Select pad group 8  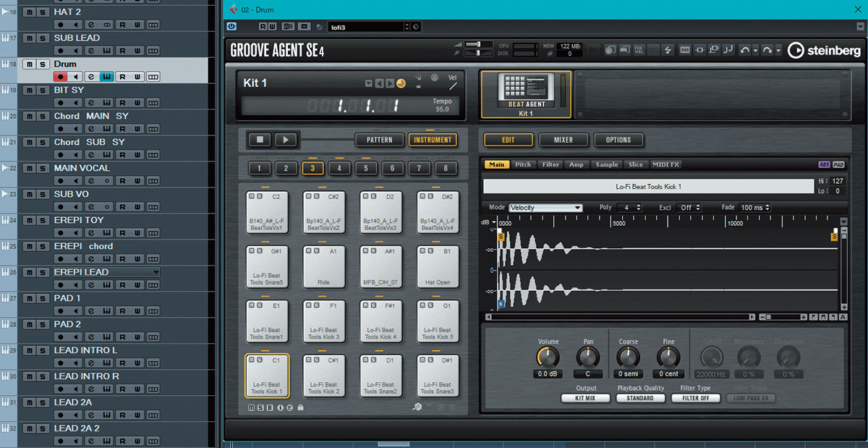coord(446,169)
